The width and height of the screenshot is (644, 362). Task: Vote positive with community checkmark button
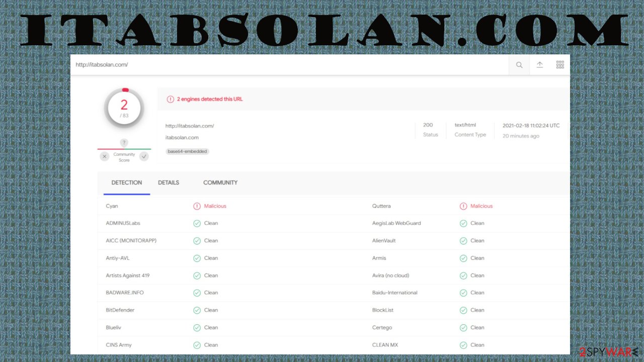point(144,156)
